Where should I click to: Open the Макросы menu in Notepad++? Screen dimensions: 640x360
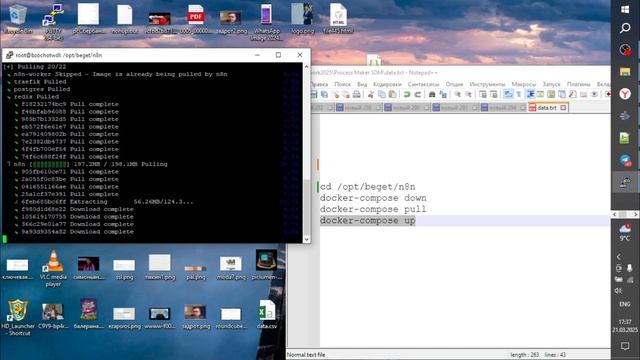524,84
